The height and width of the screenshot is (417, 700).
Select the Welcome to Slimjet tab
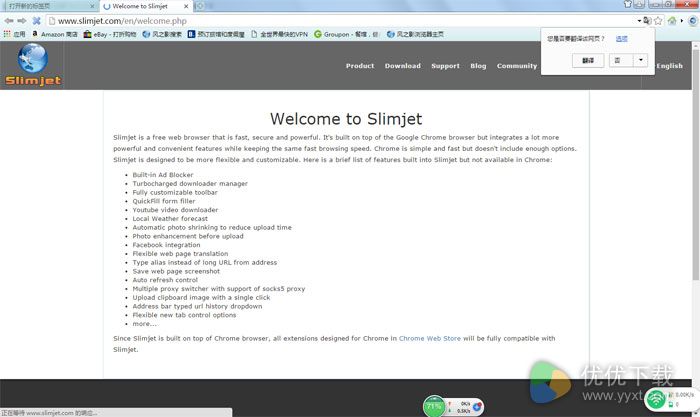pyautogui.click(x=146, y=6)
